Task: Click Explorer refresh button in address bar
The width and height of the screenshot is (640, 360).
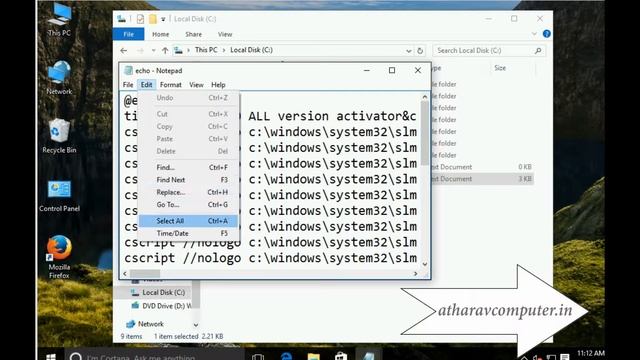Action: pyautogui.click(x=420, y=51)
